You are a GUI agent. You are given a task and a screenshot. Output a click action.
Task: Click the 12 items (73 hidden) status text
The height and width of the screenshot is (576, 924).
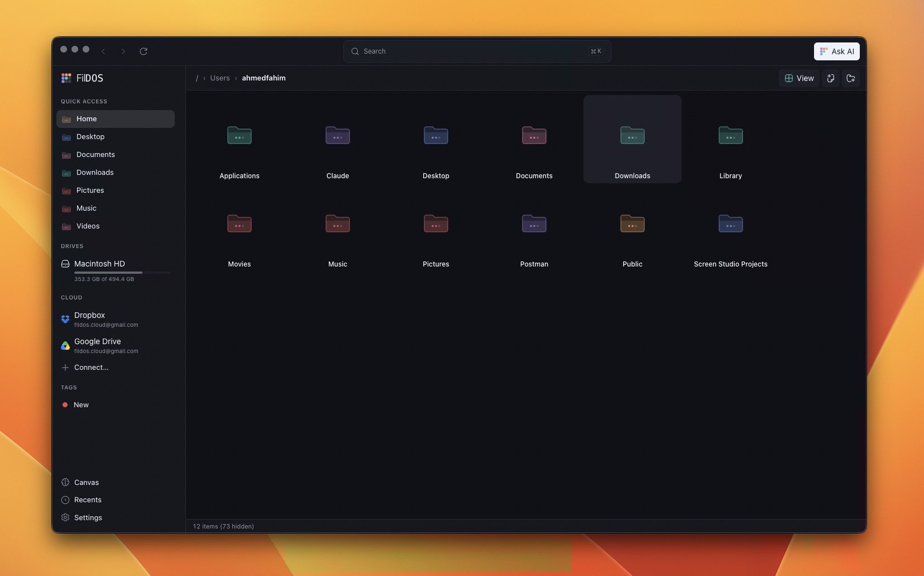pyautogui.click(x=223, y=526)
